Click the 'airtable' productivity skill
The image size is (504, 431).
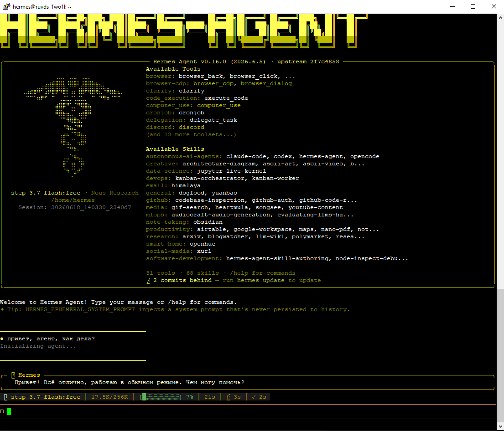(212, 229)
